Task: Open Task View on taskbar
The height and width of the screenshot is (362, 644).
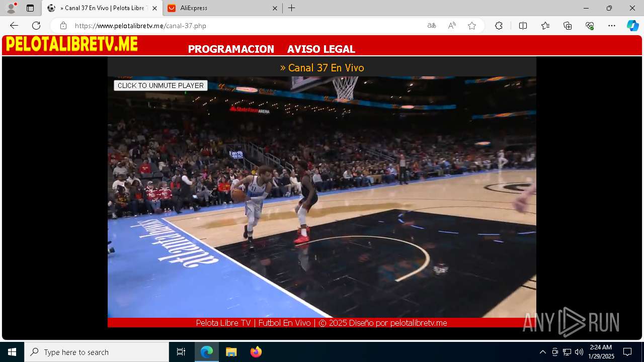Action: coord(181,352)
